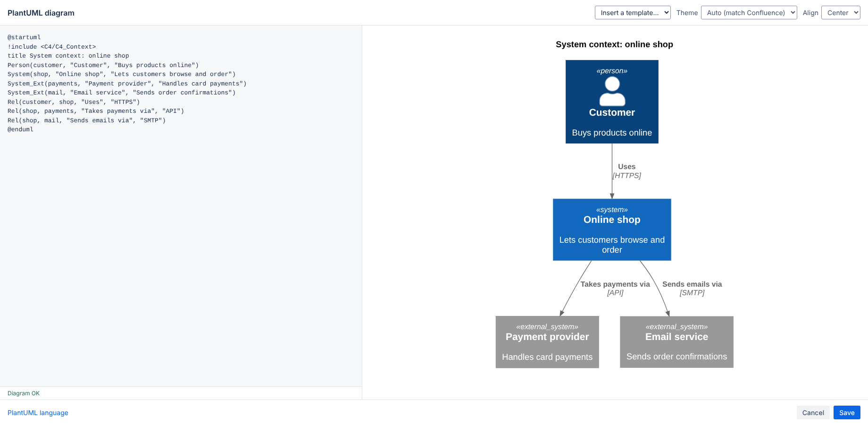The height and width of the screenshot is (425, 868).
Task: Click the bold diagram title in the preview
Action: [614, 44]
